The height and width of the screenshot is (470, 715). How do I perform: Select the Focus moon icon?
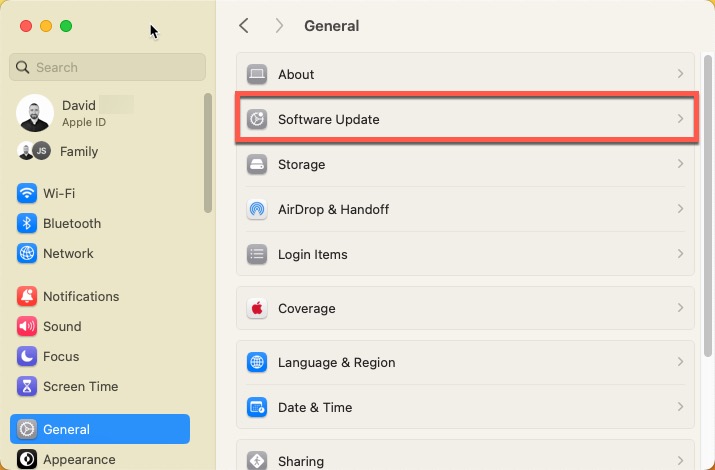point(27,356)
